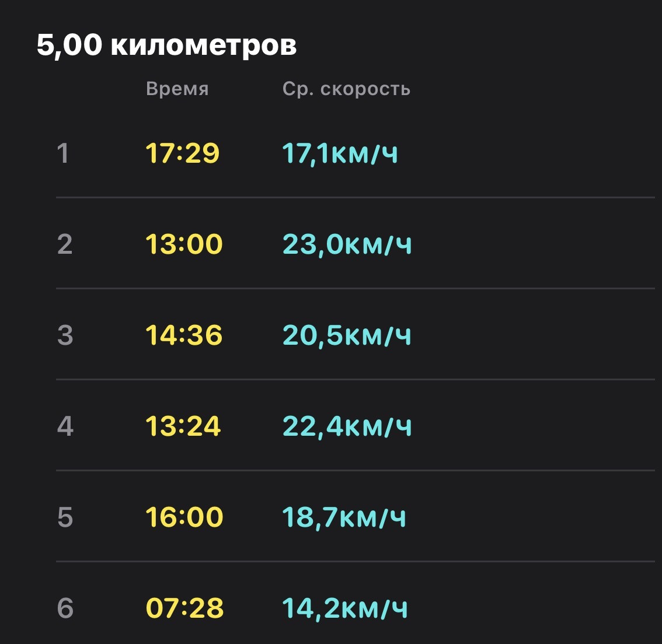Click the speed 23,0км/ч value

(x=347, y=244)
